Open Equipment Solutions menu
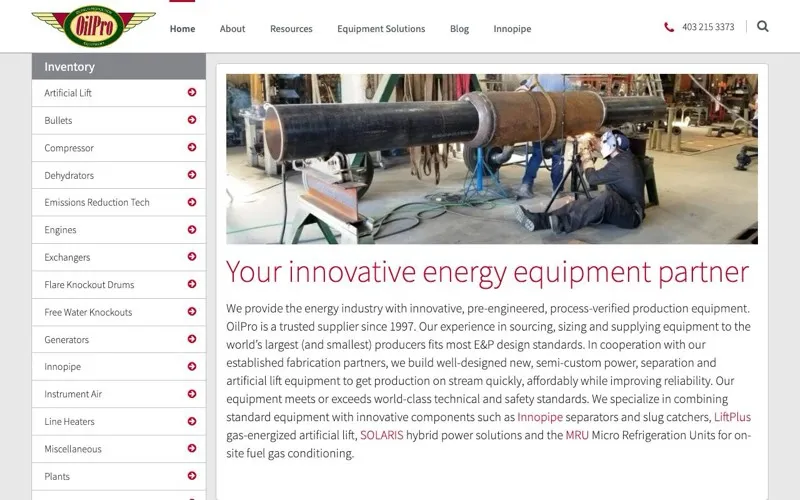 pos(381,29)
